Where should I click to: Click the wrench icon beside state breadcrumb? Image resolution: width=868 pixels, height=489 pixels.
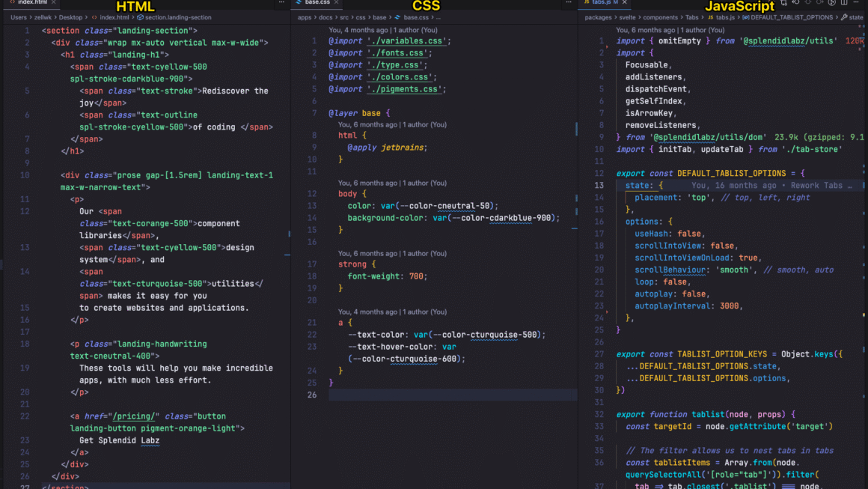pos(844,17)
